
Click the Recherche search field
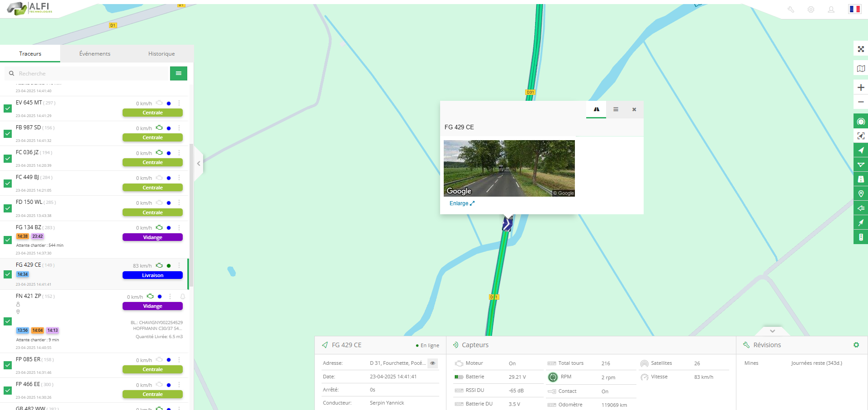point(90,74)
